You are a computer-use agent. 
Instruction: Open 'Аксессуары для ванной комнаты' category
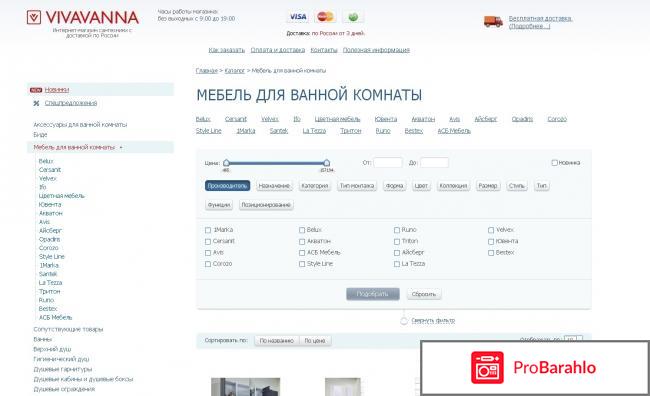[x=80, y=125]
